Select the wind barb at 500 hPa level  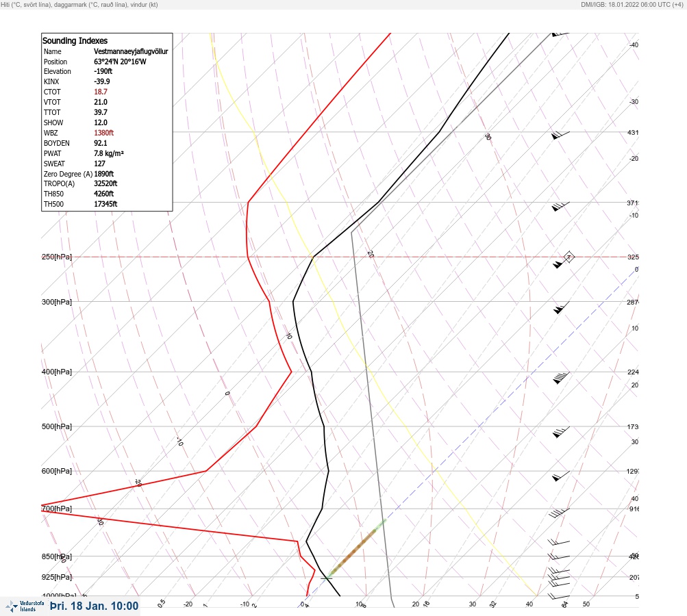pyautogui.click(x=561, y=433)
